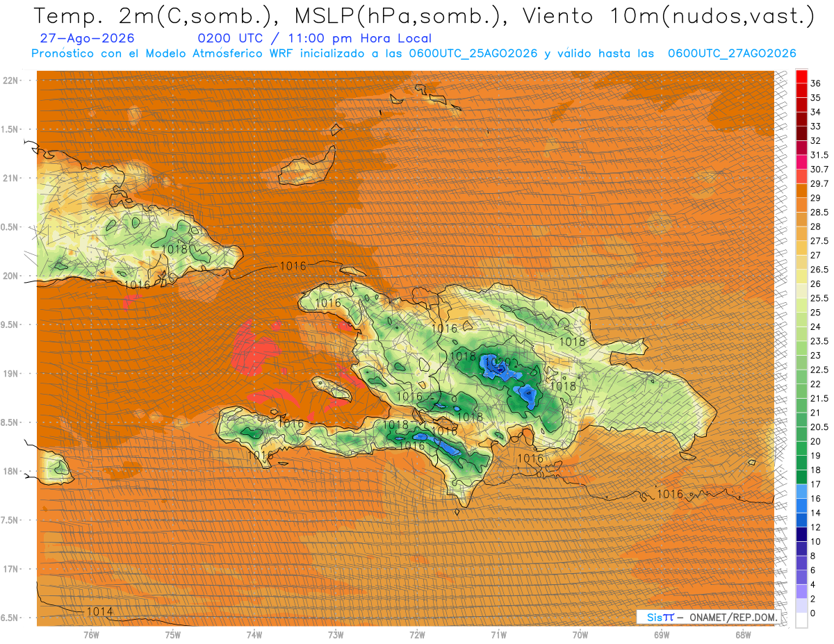This screenshot has height=644, width=834.
Task: Click the legend value "21.5"
Action: pos(819,398)
